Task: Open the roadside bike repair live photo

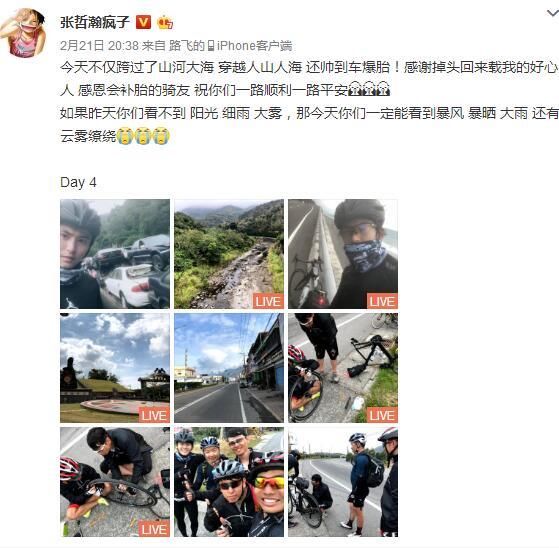Action: (343, 368)
